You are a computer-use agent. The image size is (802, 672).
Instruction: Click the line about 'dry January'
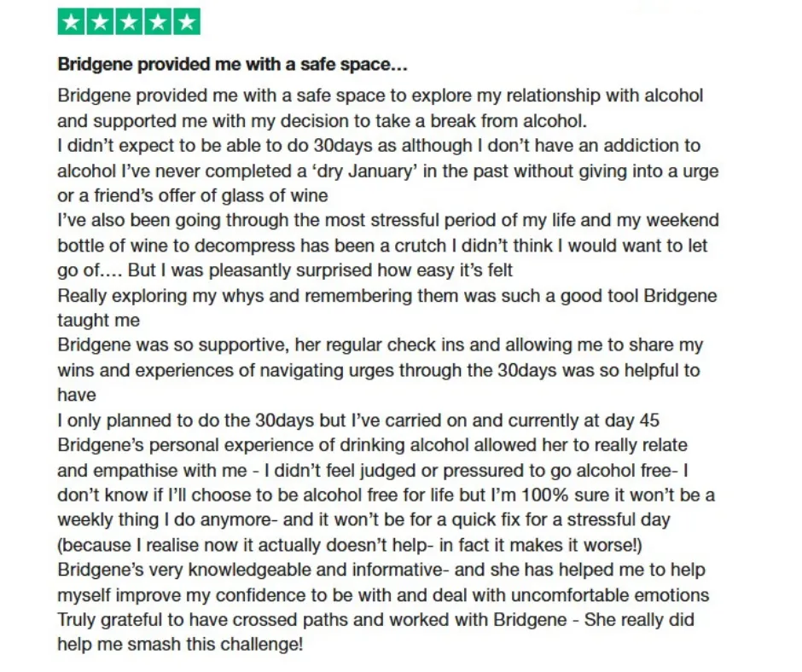pos(388,171)
